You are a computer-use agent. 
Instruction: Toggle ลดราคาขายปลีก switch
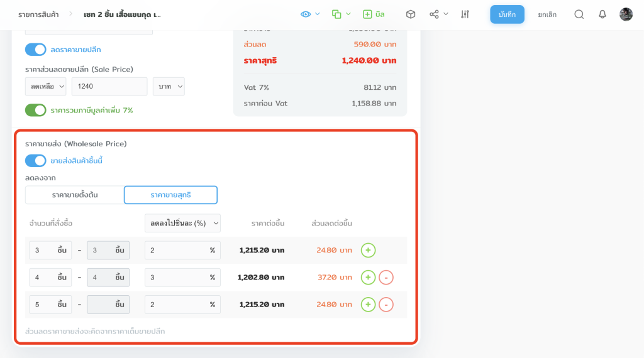[36, 50]
